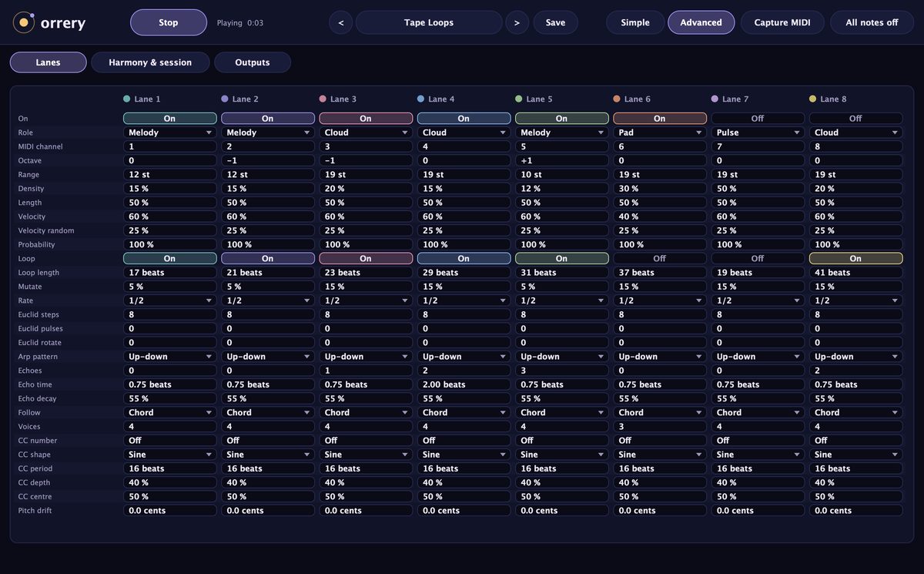Switch to Simple mode
Image resolution: width=924 pixels, height=574 pixels.
(x=635, y=22)
